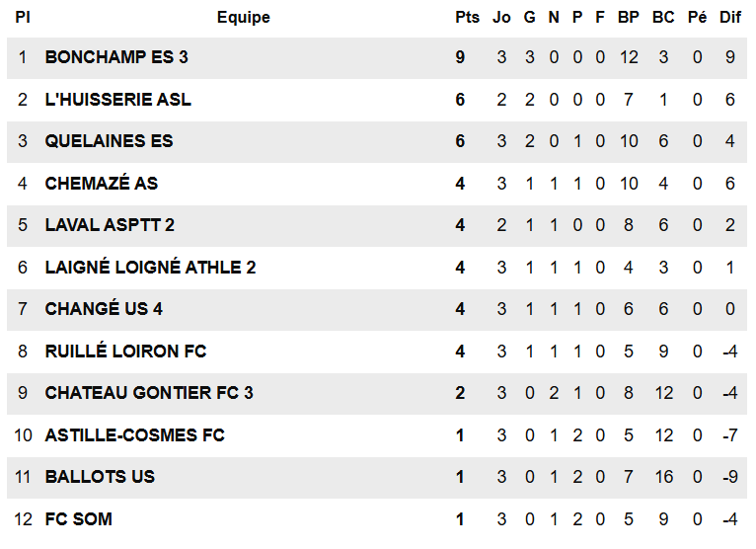This screenshot has height=549, width=756.
Task: Select the Jo column header
Action: coord(501,17)
